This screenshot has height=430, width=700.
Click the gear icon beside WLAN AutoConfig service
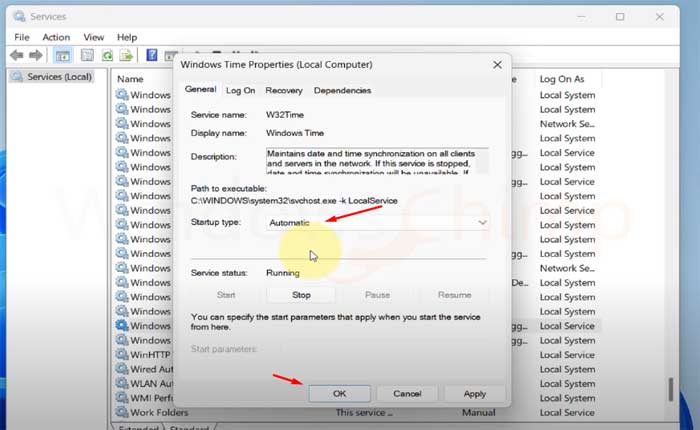coord(122,383)
